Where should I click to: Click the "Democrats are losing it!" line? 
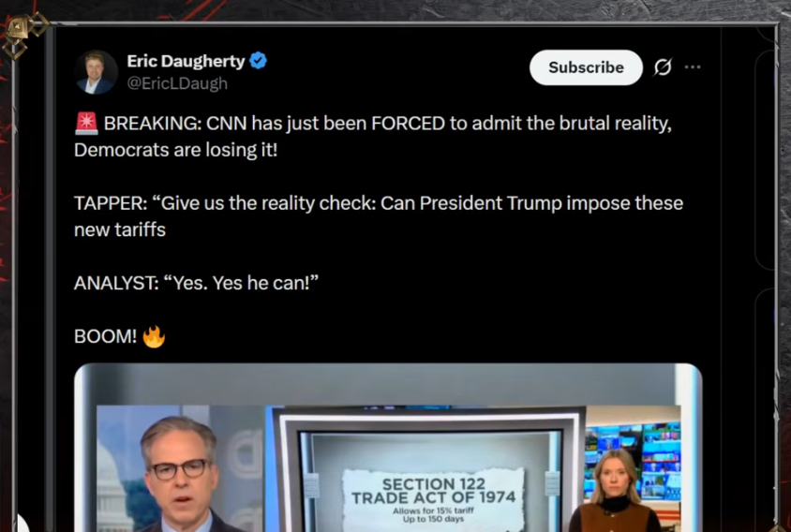[175, 150]
